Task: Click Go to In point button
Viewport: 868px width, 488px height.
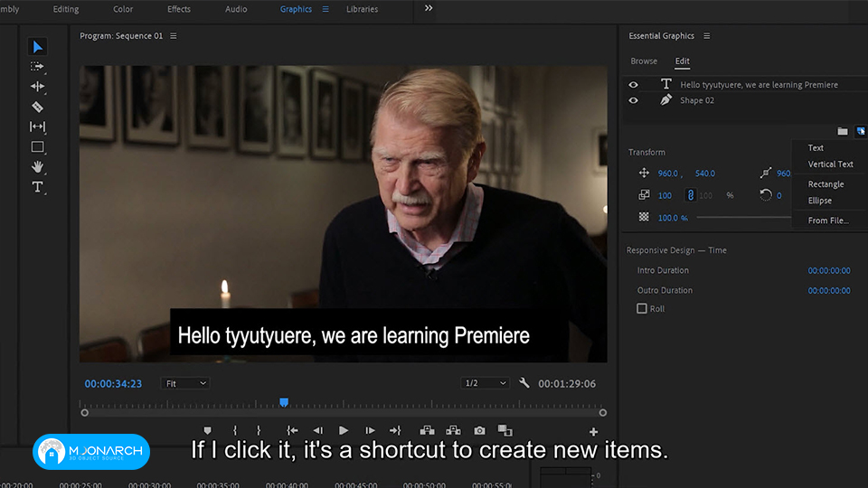Action: [292, 430]
